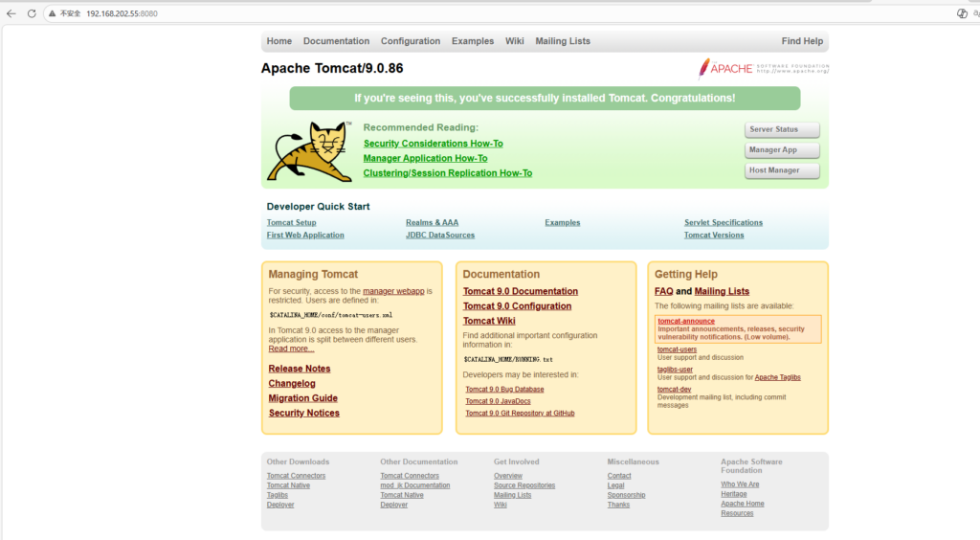Click the JDBC DataSources quick start link

point(440,235)
